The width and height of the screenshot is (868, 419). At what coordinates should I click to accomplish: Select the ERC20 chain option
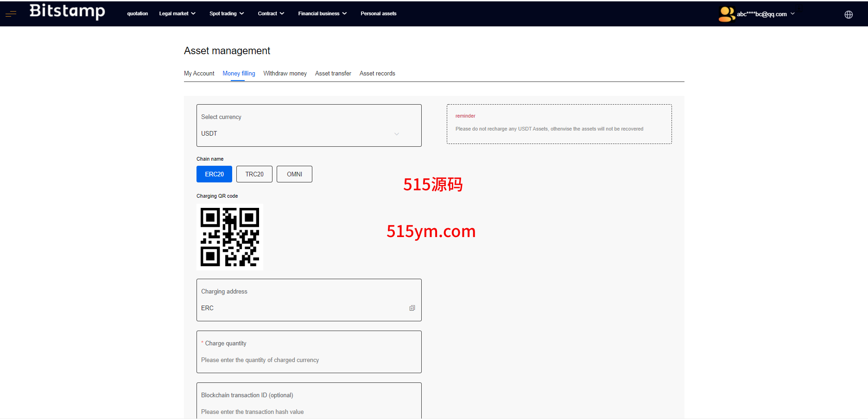[x=214, y=174]
